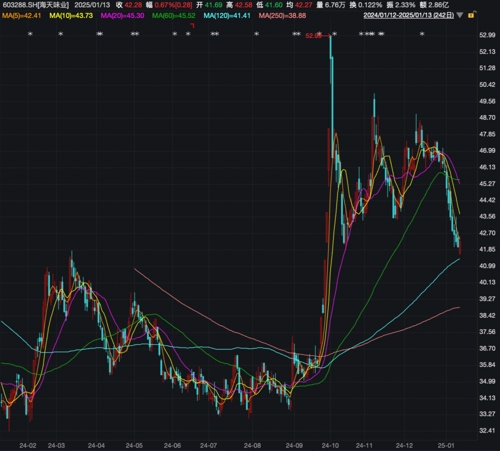Click the star marker above 24-08

tap(256, 34)
